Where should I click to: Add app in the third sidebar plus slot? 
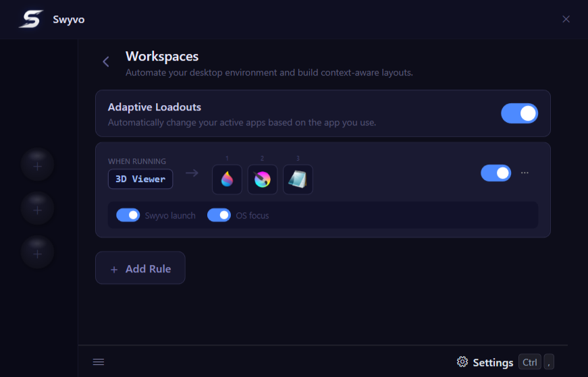38,253
